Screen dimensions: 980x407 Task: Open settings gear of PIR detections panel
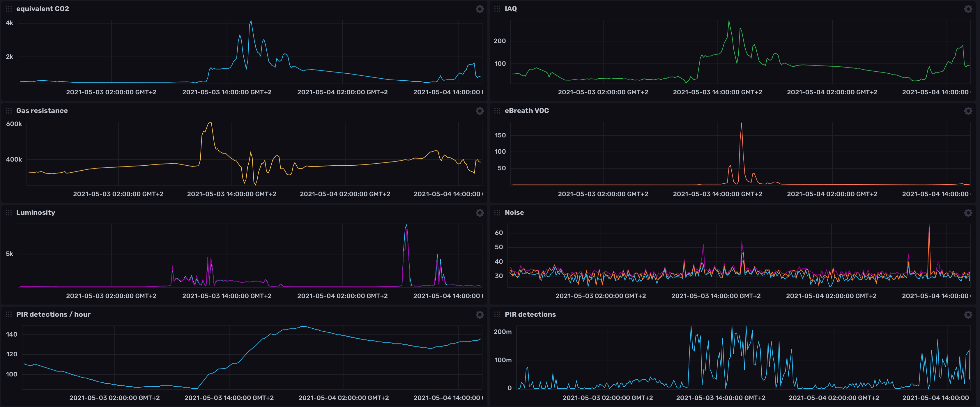tap(968, 315)
